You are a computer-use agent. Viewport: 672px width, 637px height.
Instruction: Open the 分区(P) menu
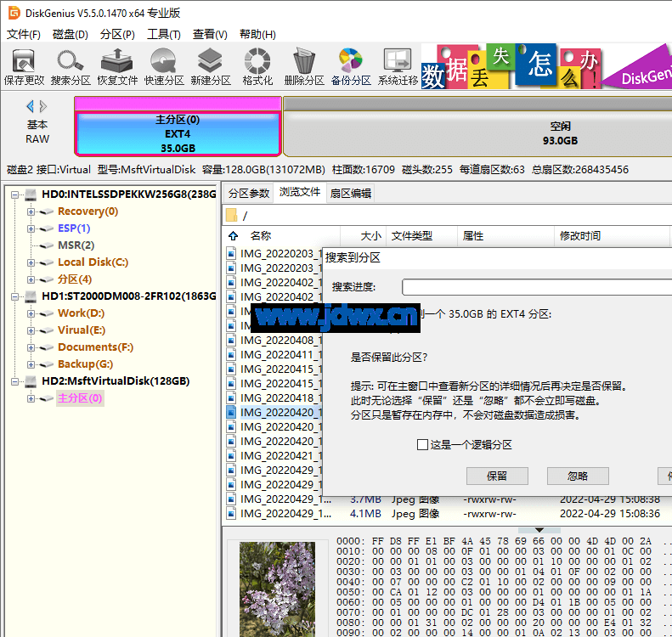[x=117, y=34]
